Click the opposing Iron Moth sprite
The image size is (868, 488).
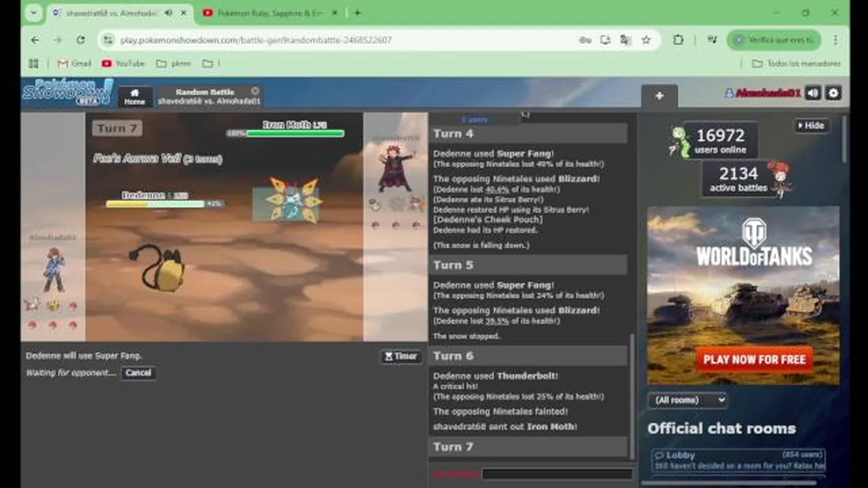(293, 201)
